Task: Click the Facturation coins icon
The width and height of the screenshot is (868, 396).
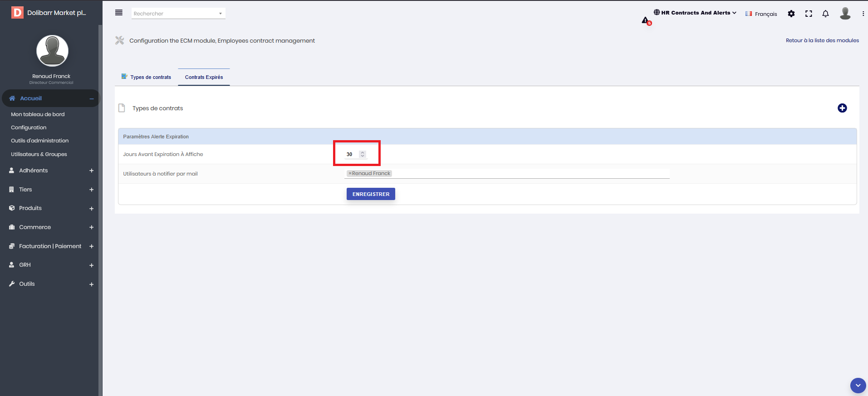Action: click(x=12, y=246)
